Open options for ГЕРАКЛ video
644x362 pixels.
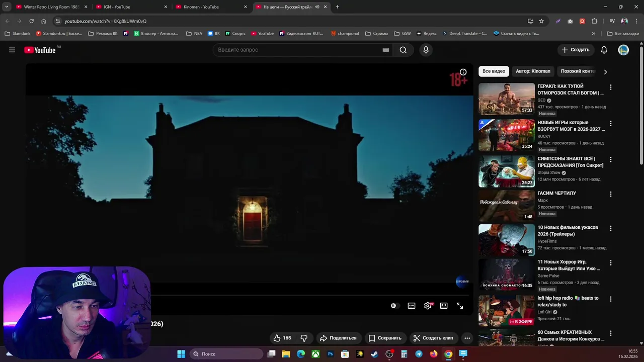pyautogui.click(x=611, y=87)
